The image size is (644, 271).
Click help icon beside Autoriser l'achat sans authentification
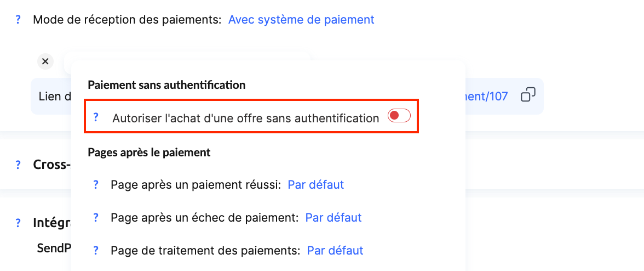96,117
